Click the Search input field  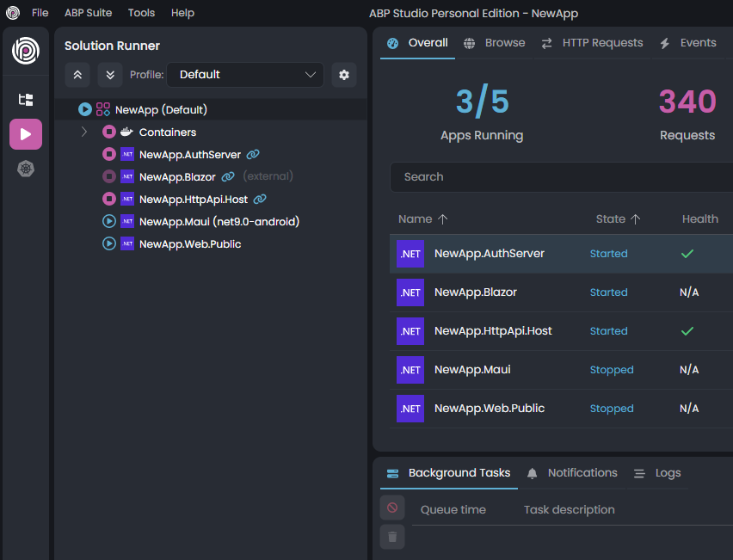[559, 177]
